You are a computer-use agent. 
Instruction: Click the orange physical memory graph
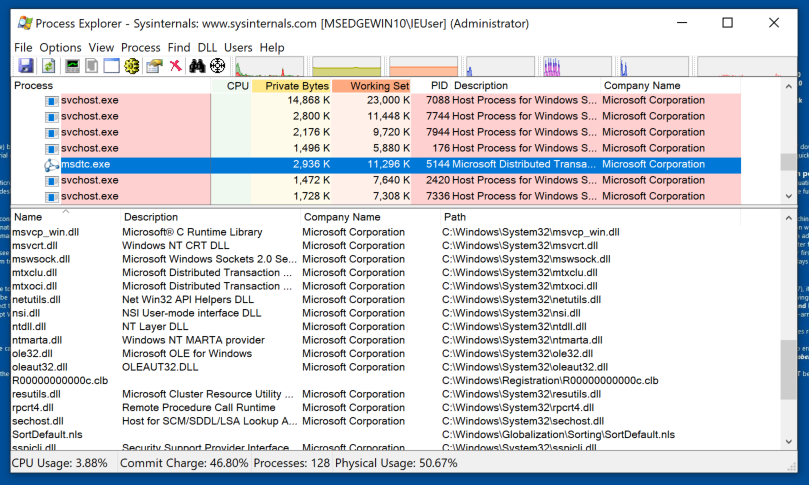click(x=424, y=67)
